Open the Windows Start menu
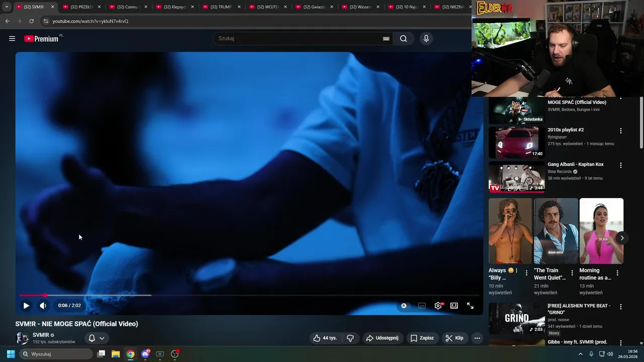 click(11, 354)
